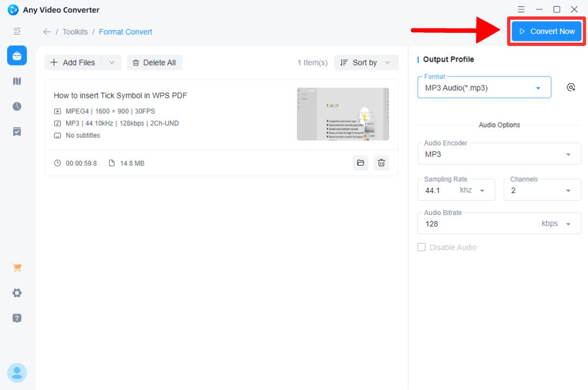Click the 'Audio Options' section label
This screenshot has width=588, height=390.
(499, 125)
